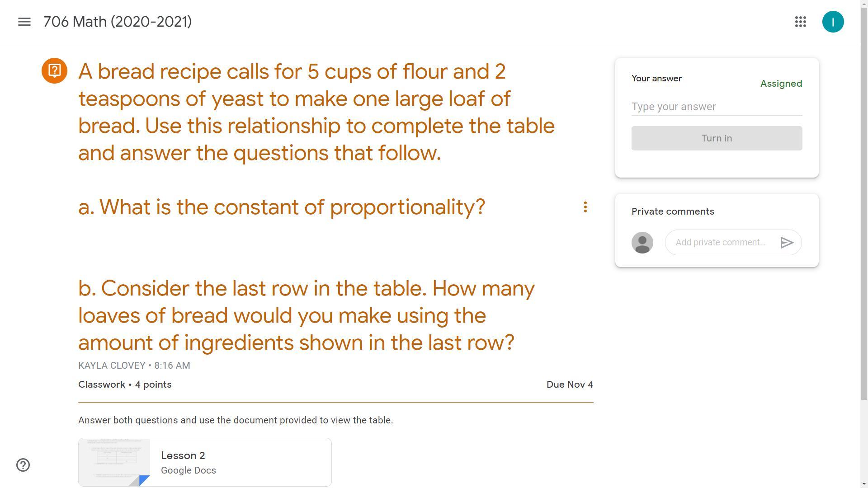Go to 706 Math (2020-2021) class page
This screenshot has height=488, width=868.
[x=118, y=22]
